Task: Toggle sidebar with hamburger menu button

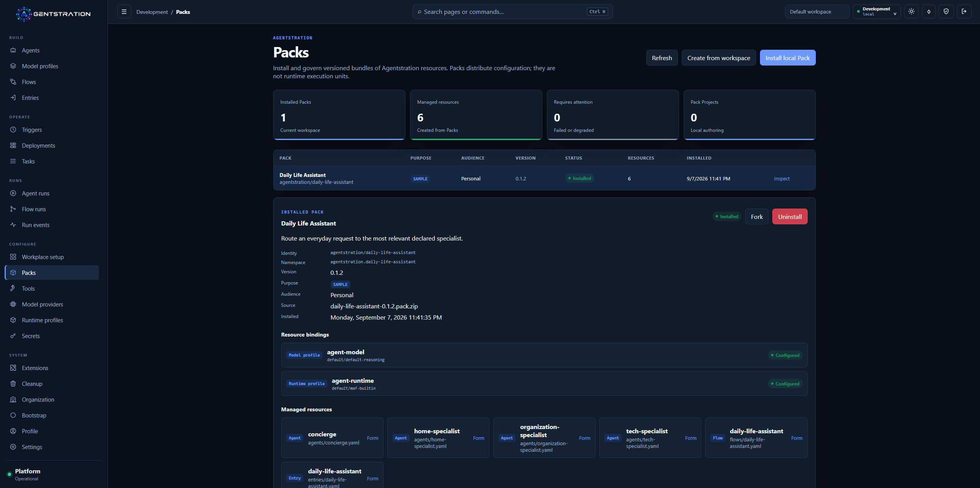Action: click(124, 12)
